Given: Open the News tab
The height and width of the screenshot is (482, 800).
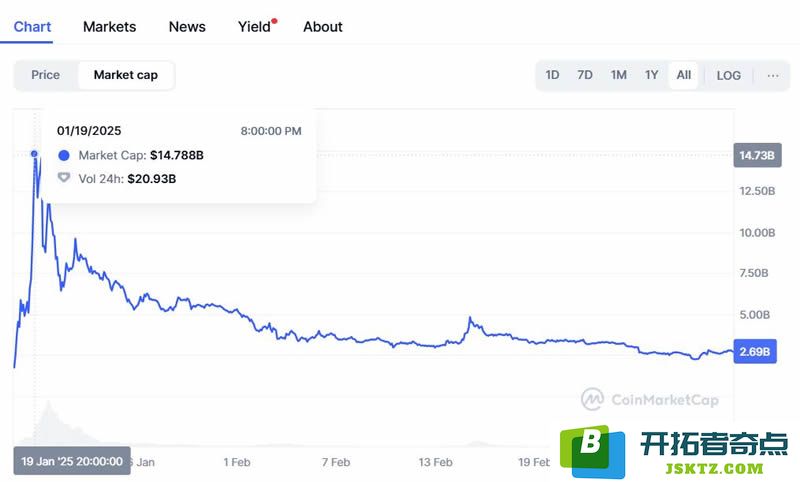Looking at the screenshot, I should (187, 27).
